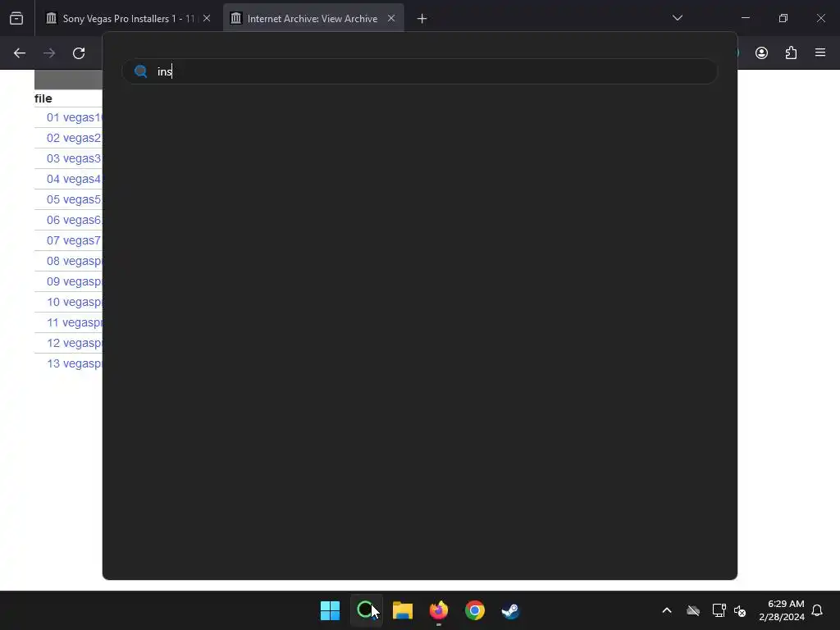
Task: Open Steam from the taskbar
Action: click(510, 610)
